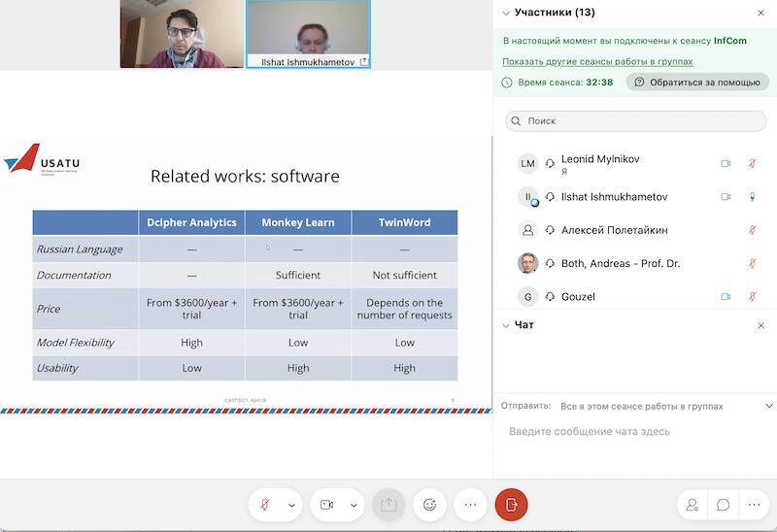
Task: Click Обратиться за помощью button
Action: click(697, 83)
